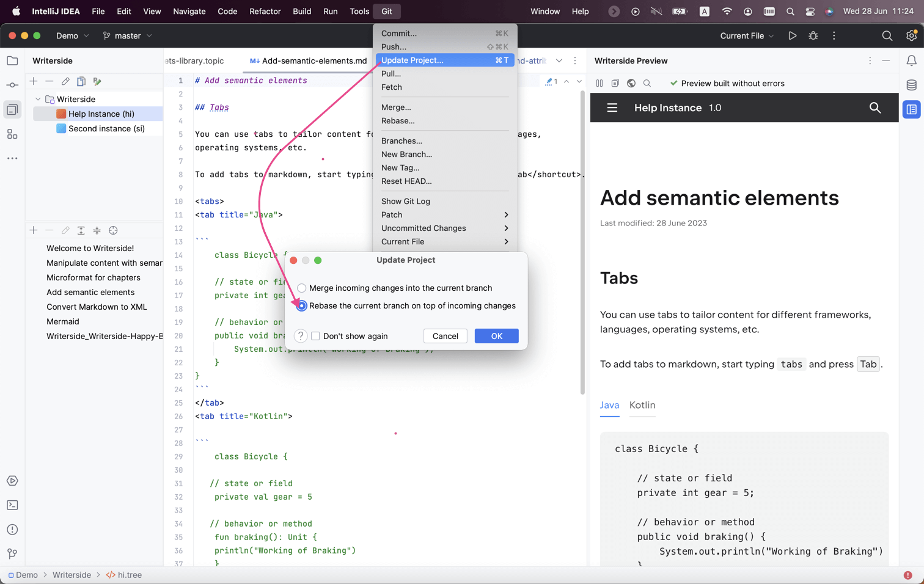The height and width of the screenshot is (584, 924).
Task: Choose Commit... from Git menu
Action: pyautogui.click(x=445, y=33)
